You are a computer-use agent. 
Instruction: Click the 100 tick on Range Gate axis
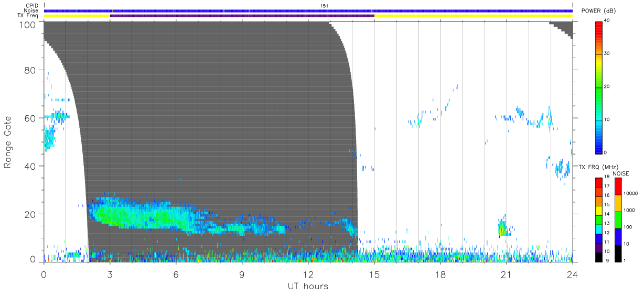tap(28, 25)
